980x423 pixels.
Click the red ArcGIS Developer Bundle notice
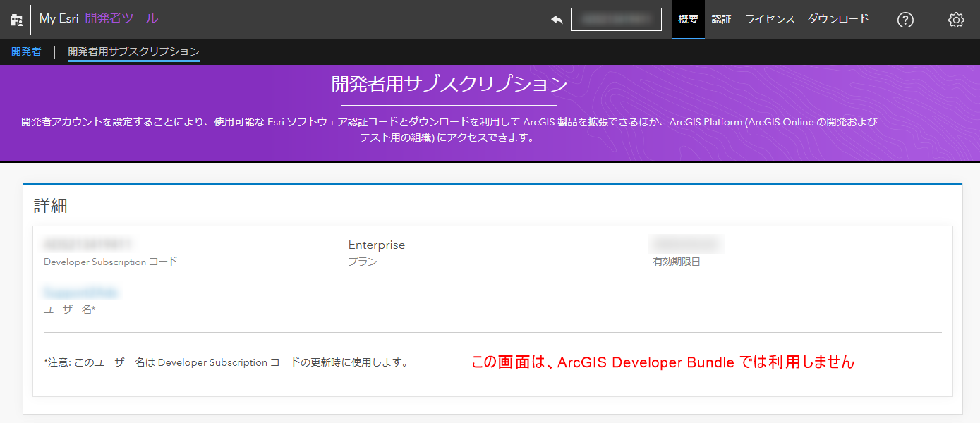[x=663, y=362]
